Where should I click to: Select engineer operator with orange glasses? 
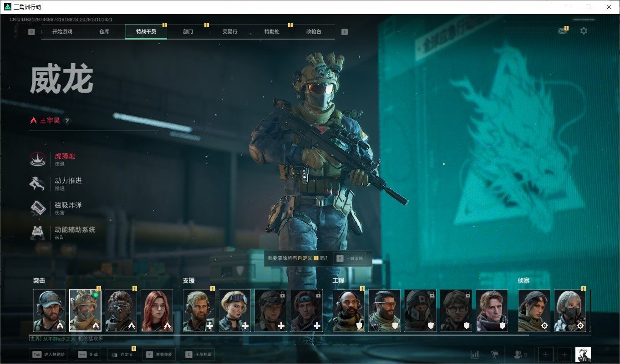384,310
